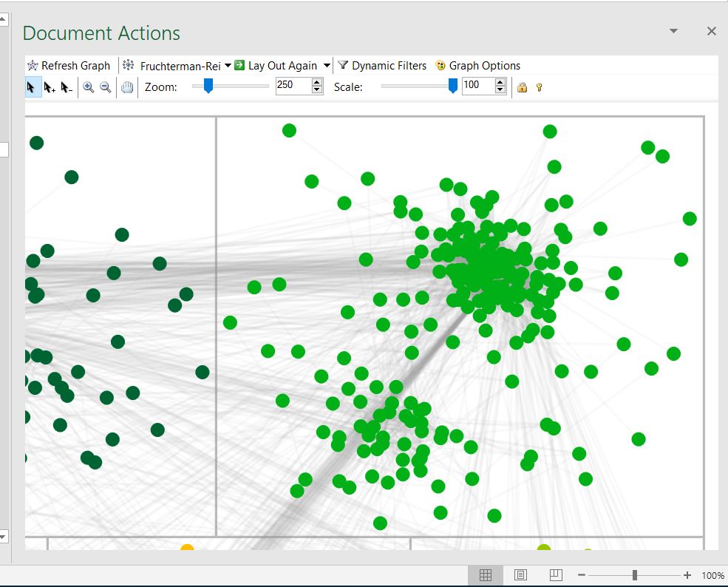
Task: Choose the add-to-selection arrow tool
Action: tap(49, 86)
